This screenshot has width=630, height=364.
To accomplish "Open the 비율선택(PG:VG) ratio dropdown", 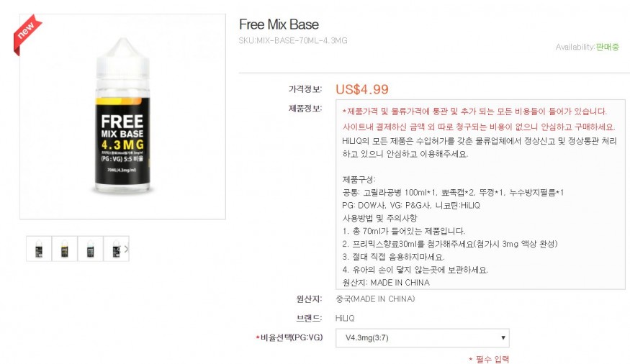I will click(422, 338).
